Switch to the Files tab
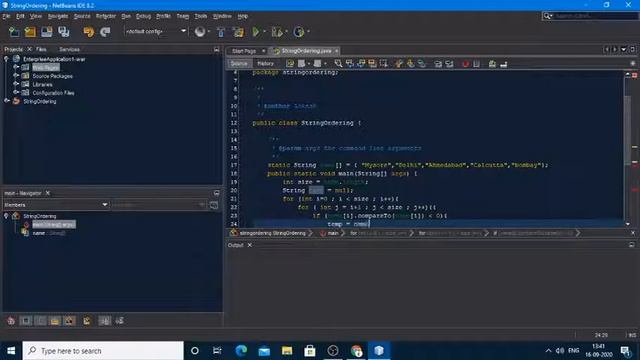640x360 pixels. click(41, 49)
